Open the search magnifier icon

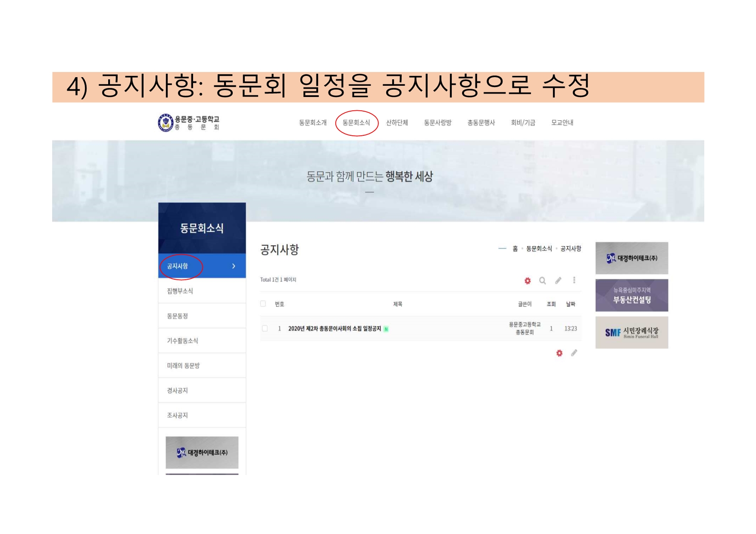(543, 281)
